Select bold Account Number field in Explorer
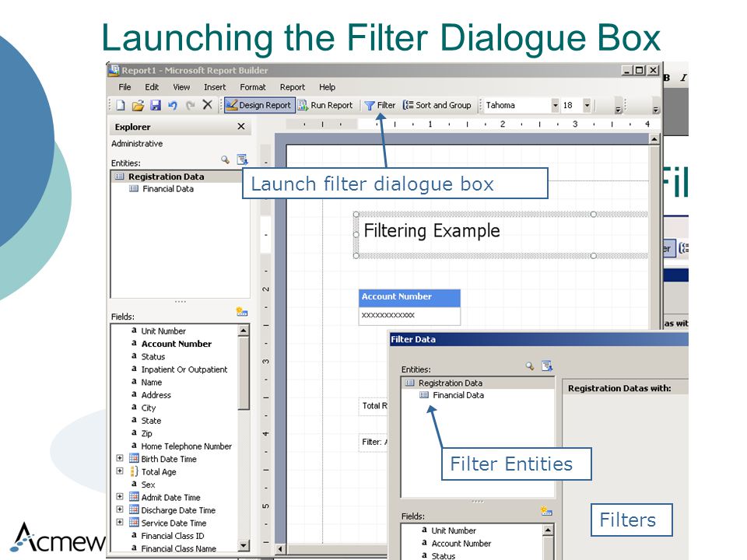 point(177,344)
